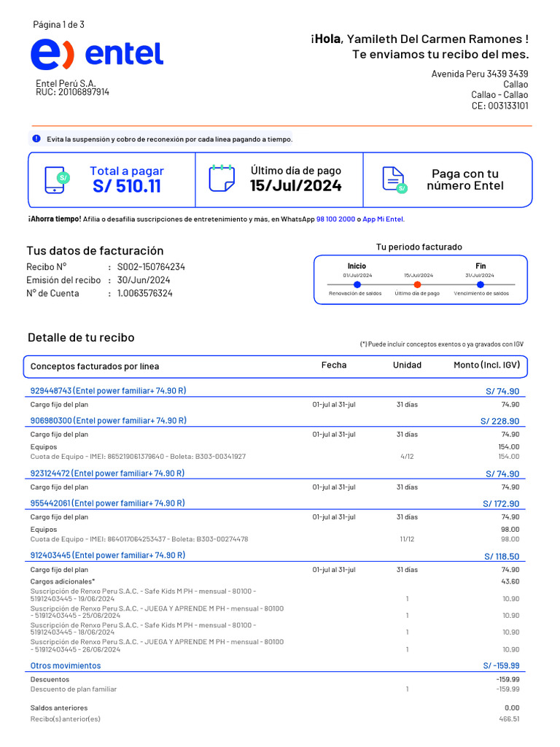The width and height of the screenshot is (560, 747).
Task: Click the Safe Kids subscription dated 19/06/2024
Action: tap(144, 595)
